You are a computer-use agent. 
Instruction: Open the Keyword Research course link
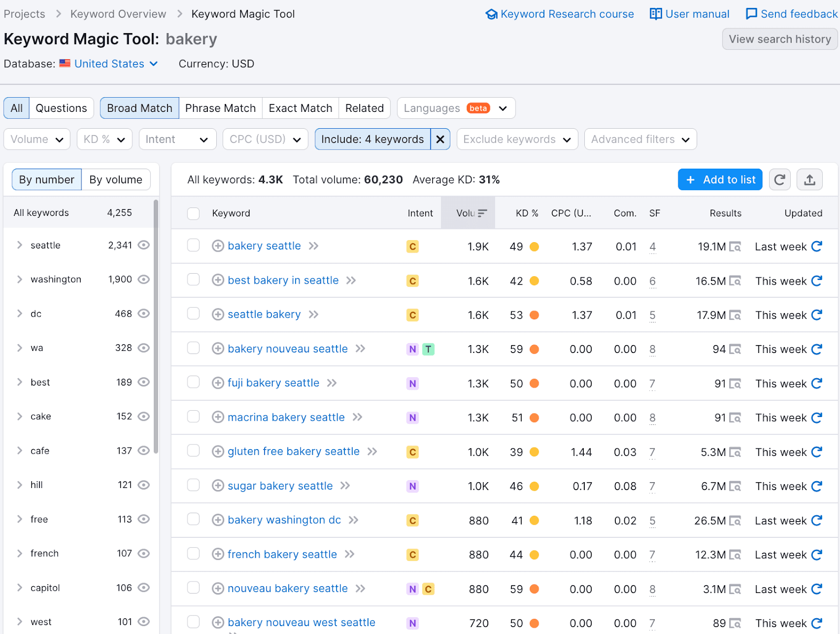560,14
